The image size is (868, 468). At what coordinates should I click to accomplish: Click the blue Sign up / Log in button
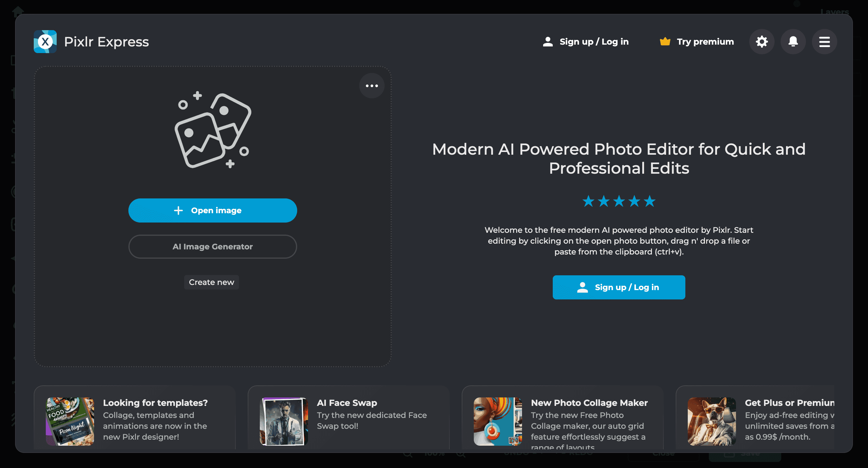pyautogui.click(x=619, y=287)
